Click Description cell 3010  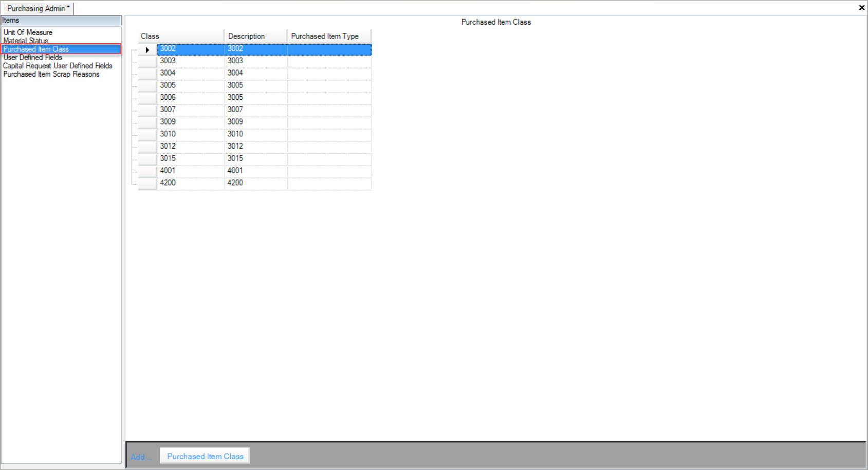[x=256, y=134]
